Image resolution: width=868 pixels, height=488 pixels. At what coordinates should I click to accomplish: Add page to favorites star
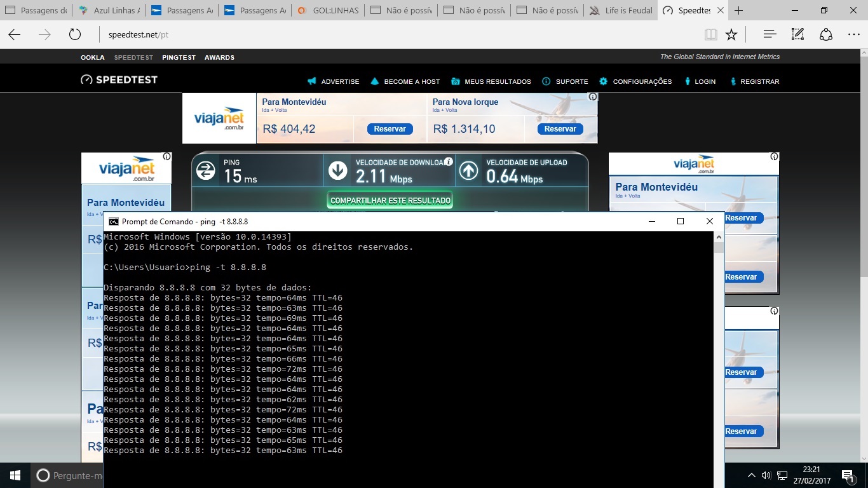731,35
